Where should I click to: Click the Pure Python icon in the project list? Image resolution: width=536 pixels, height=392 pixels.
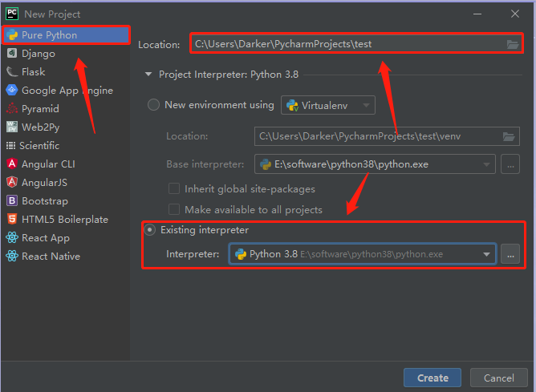click(12, 34)
